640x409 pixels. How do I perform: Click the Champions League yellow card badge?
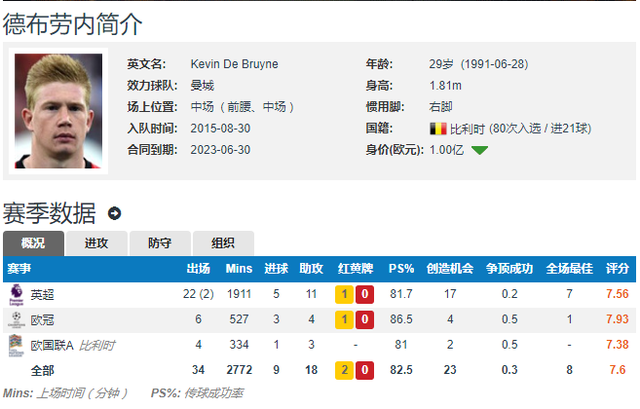pyautogui.click(x=343, y=320)
